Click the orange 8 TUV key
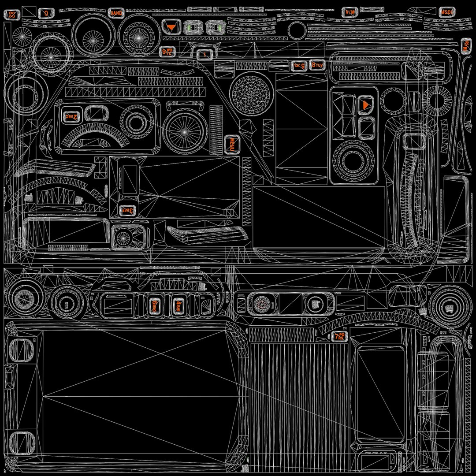The height and width of the screenshot is (476, 476). click(317, 65)
